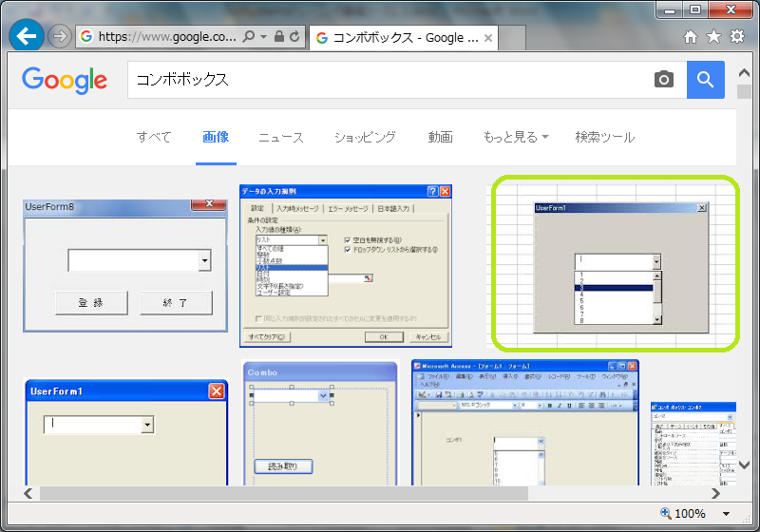The width and height of the screenshot is (760, 532).
Task: Open the 100% zoom level dropdown arrow
Action: click(x=726, y=514)
